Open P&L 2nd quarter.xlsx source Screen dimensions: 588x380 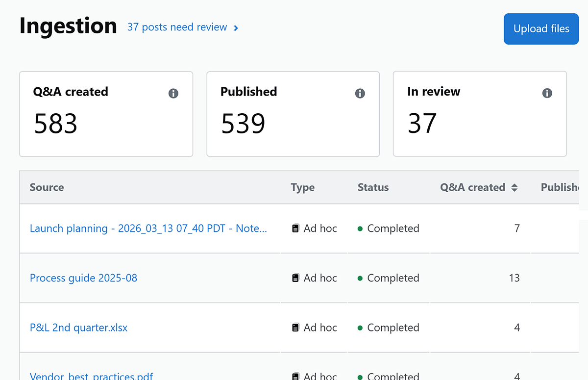(x=78, y=328)
